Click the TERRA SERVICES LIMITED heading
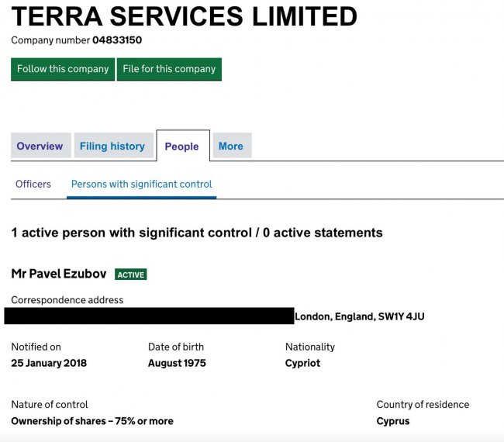Viewport: 504px width, 442px height. coord(185,16)
